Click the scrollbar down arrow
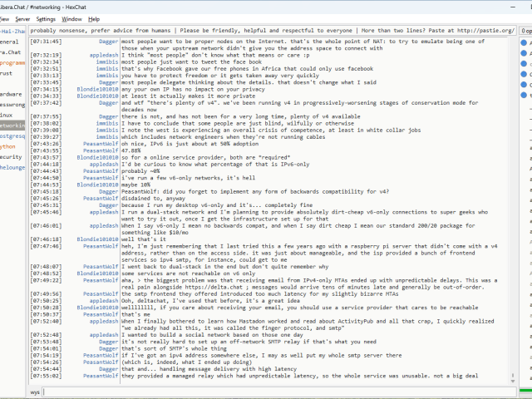 513,381
